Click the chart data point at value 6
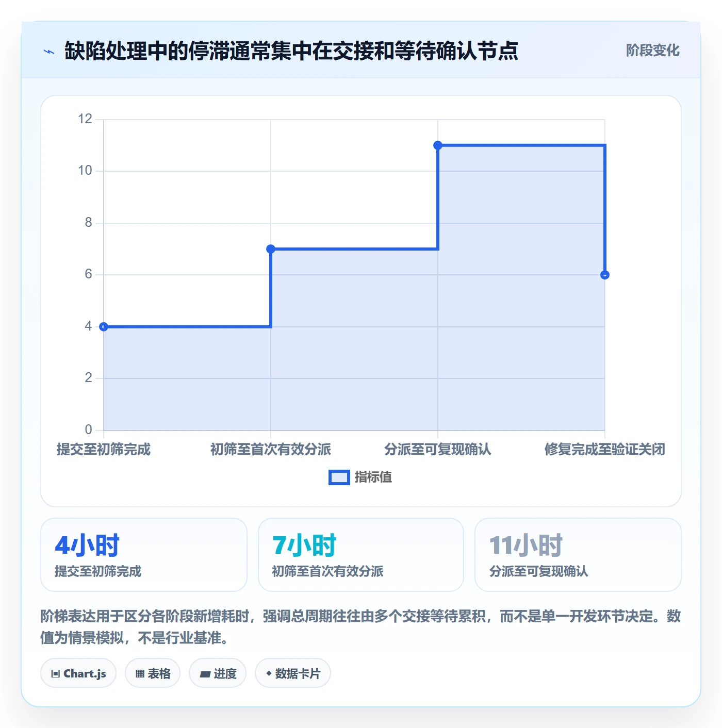The height and width of the screenshot is (728, 722). (x=605, y=275)
